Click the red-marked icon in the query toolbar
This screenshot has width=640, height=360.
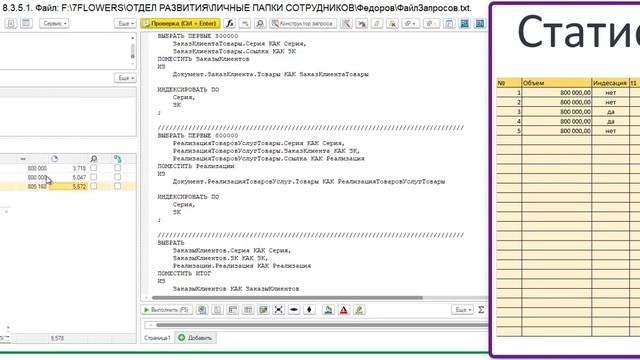(x=362, y=24)
